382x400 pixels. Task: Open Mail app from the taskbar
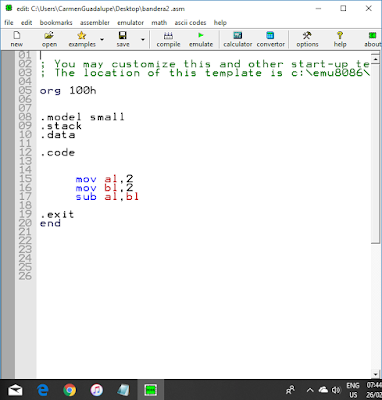click(x=15, y=390)
